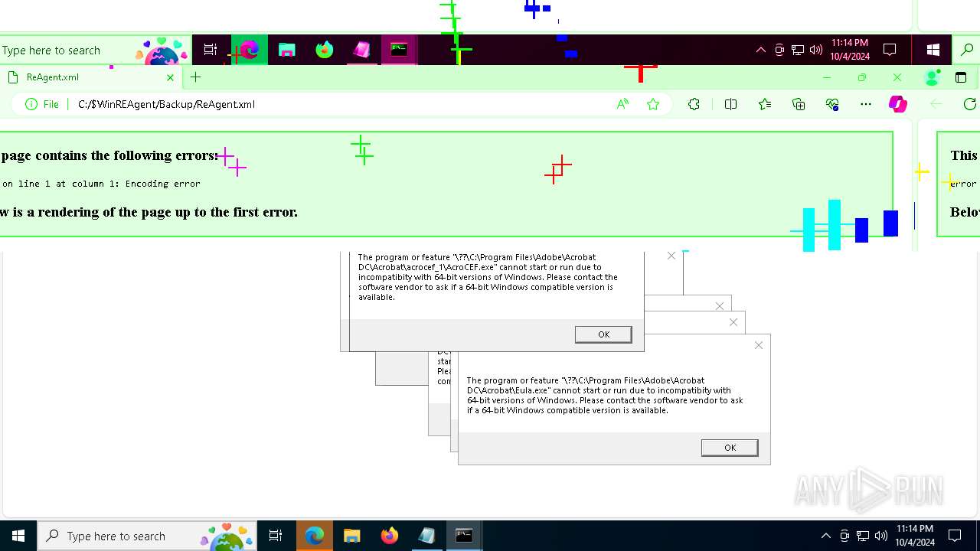Open the Start menu on the bottom taskbar
Image resolution: width=980 pixels, height=551 pixels.
(x=18, y=536)
